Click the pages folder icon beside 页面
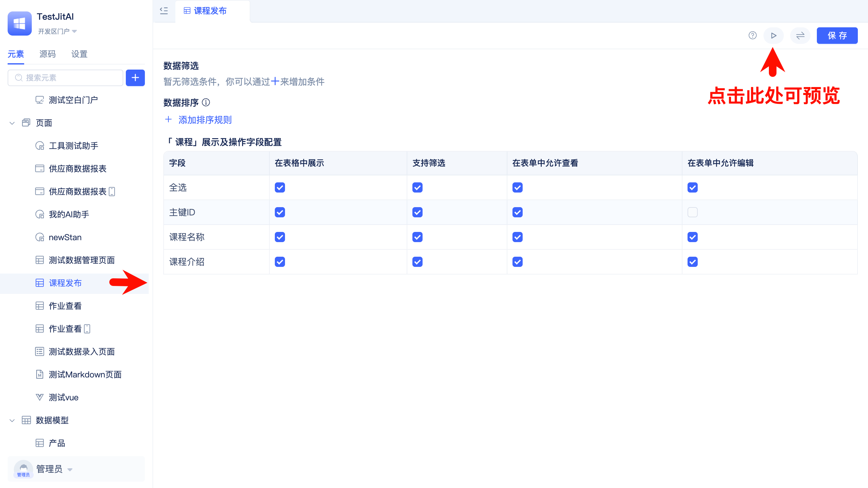 coord(26,123)
